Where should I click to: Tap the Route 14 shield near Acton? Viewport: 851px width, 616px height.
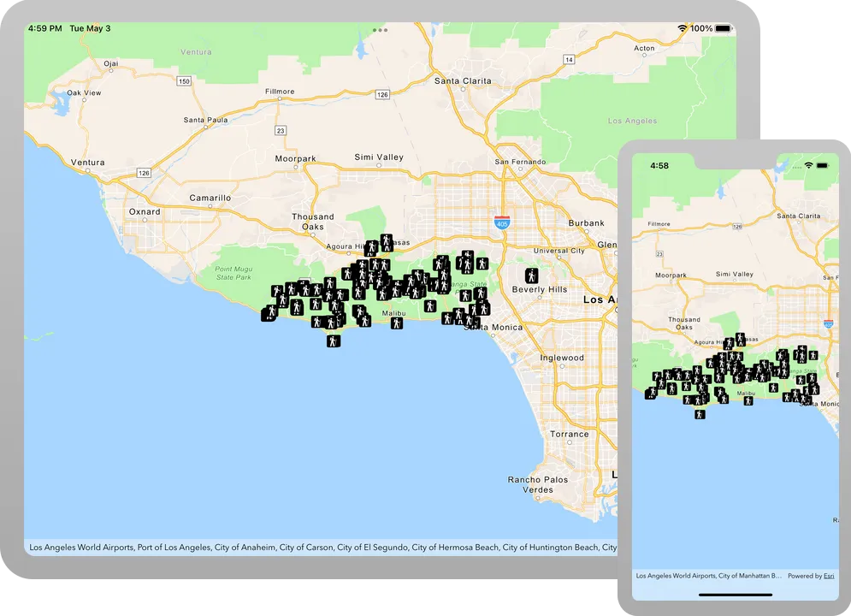[568, 59]
